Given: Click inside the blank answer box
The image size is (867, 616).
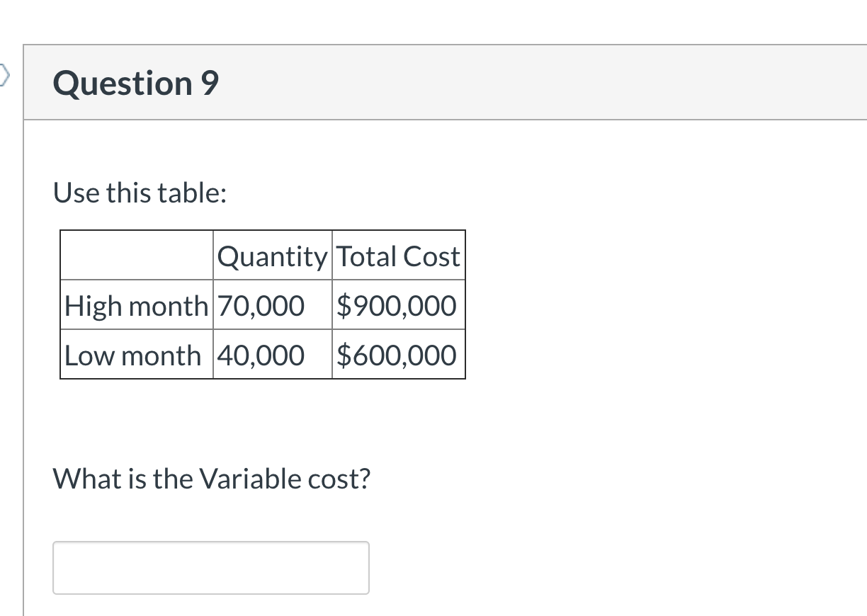Looking at the screenshot, I should pyautogui.click(x=210, y=567).
